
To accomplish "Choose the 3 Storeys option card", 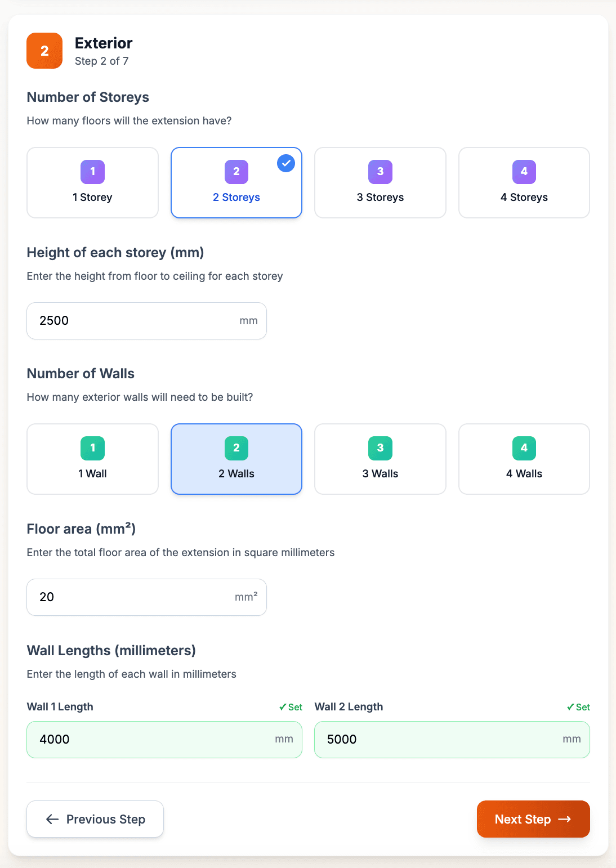I will (x=380, y=183).
